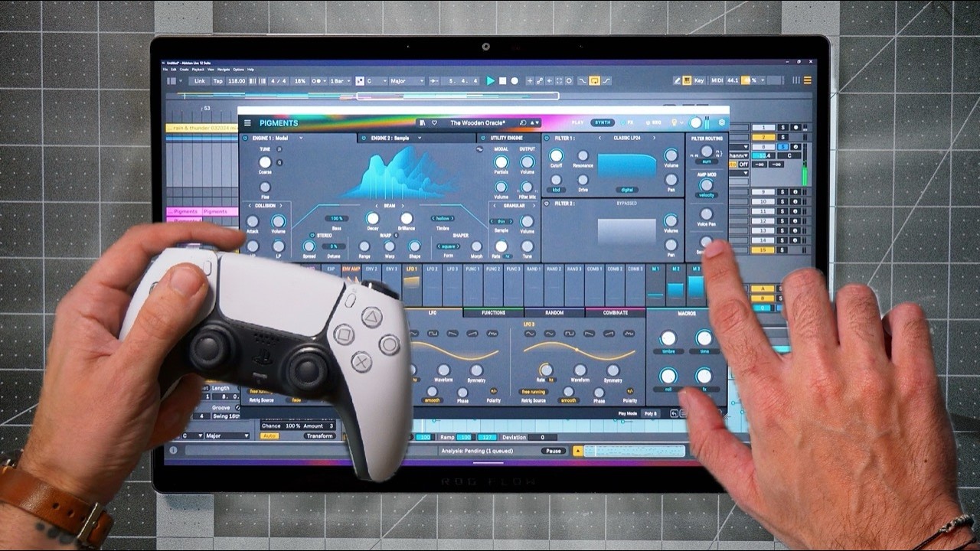The image size is (980, 551).
Task: Open the Granular sample thin selector
Action: coord(501,221)
